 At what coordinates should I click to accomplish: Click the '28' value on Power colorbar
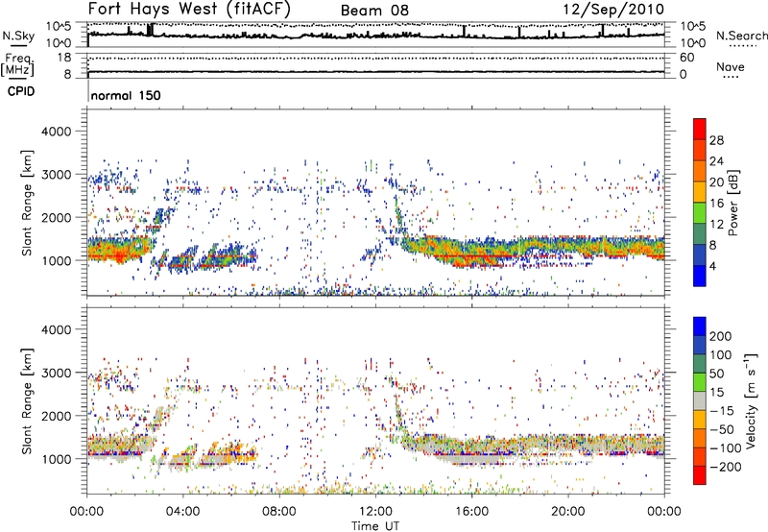point(716,140)
